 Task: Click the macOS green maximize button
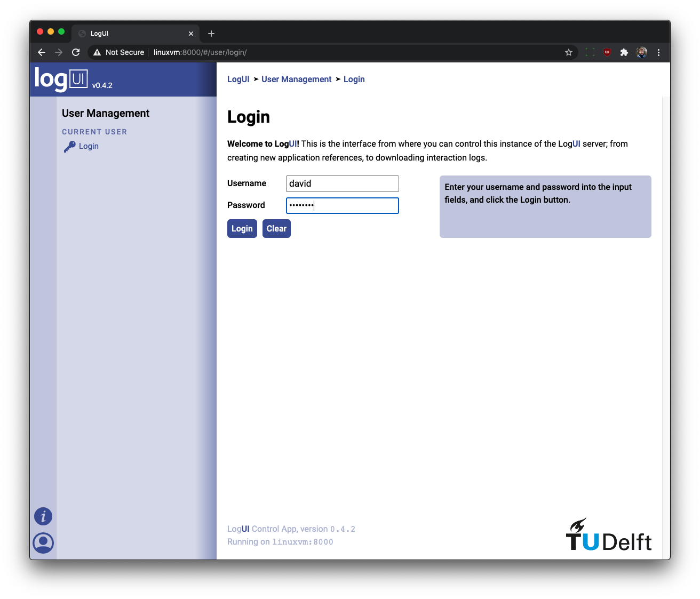click(61, 31)
